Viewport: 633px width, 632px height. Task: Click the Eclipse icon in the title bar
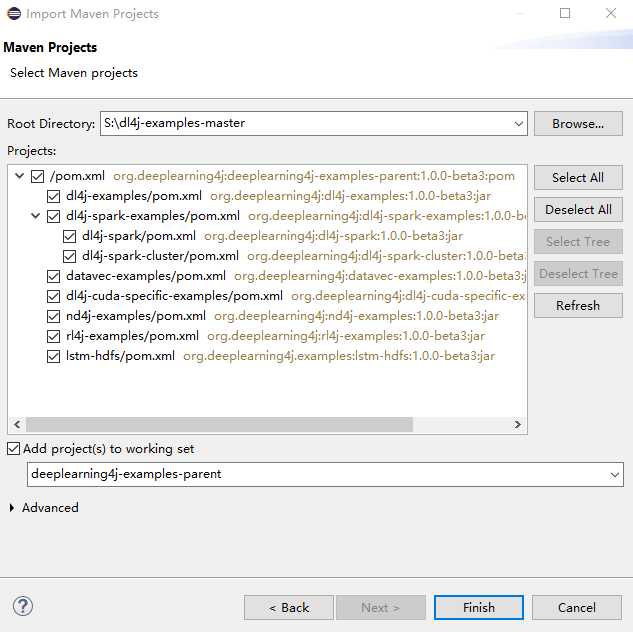(x=14, y=13)
